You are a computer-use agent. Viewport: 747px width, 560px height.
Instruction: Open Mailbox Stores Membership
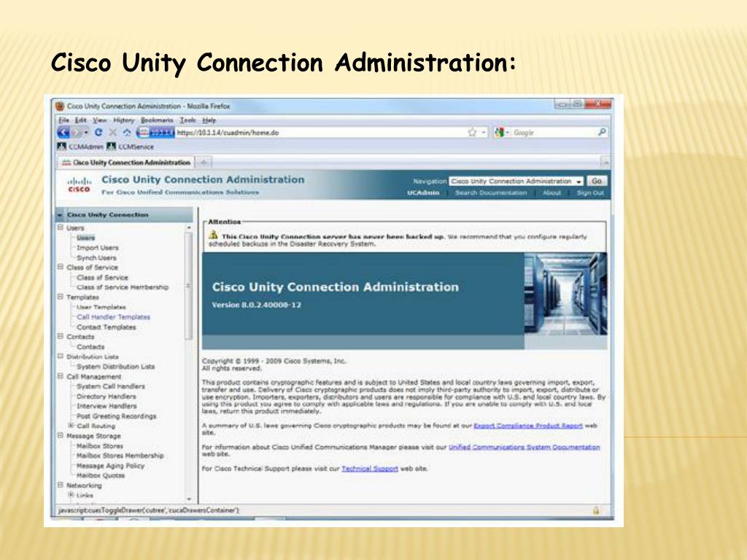pos(120,456)
